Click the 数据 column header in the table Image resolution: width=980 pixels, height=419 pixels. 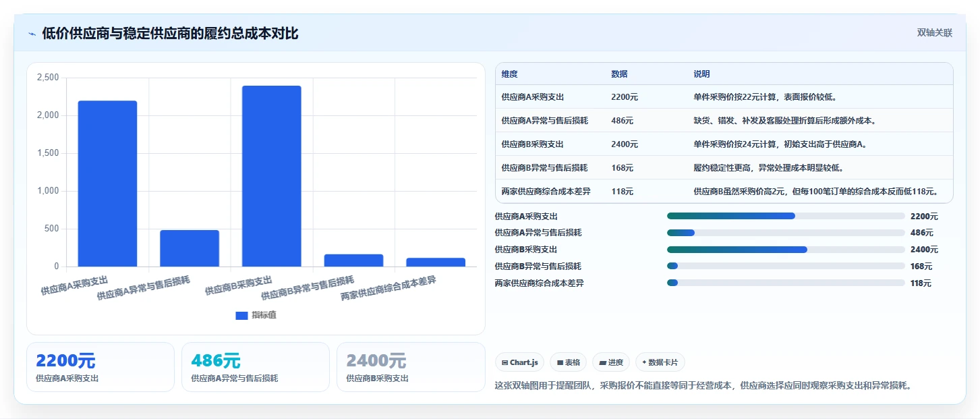pos(619,74)
